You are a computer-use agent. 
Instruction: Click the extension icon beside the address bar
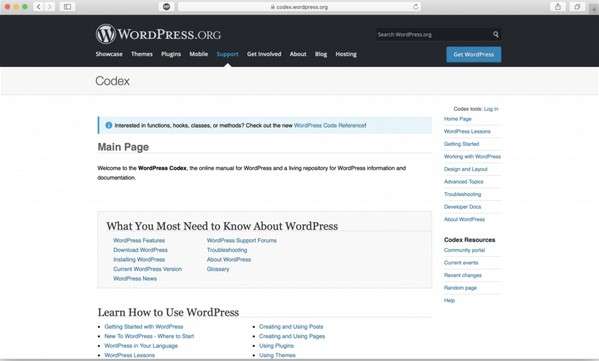pos(167,6)
